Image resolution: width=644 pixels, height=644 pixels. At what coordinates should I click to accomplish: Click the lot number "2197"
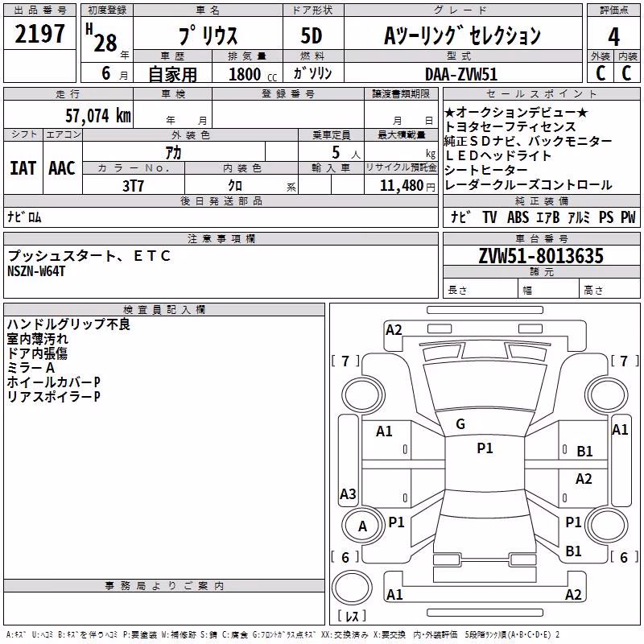39,34
